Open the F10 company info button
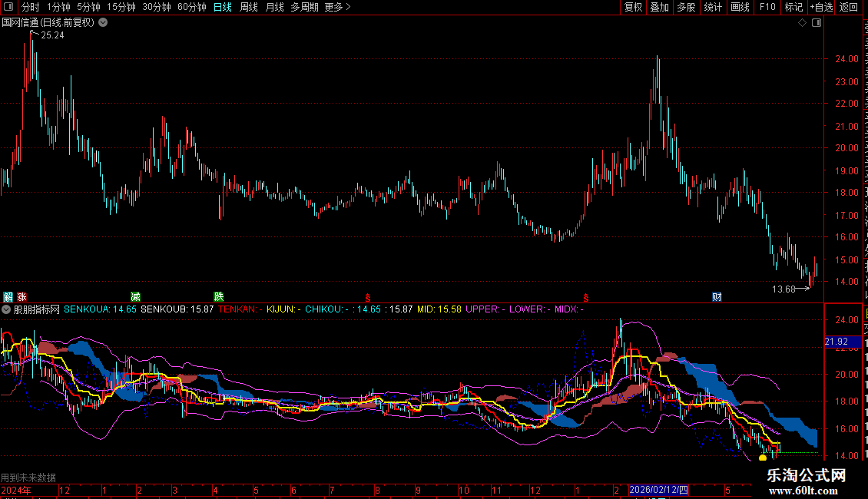This screenshot has height=499, width=868. [767, 7]
